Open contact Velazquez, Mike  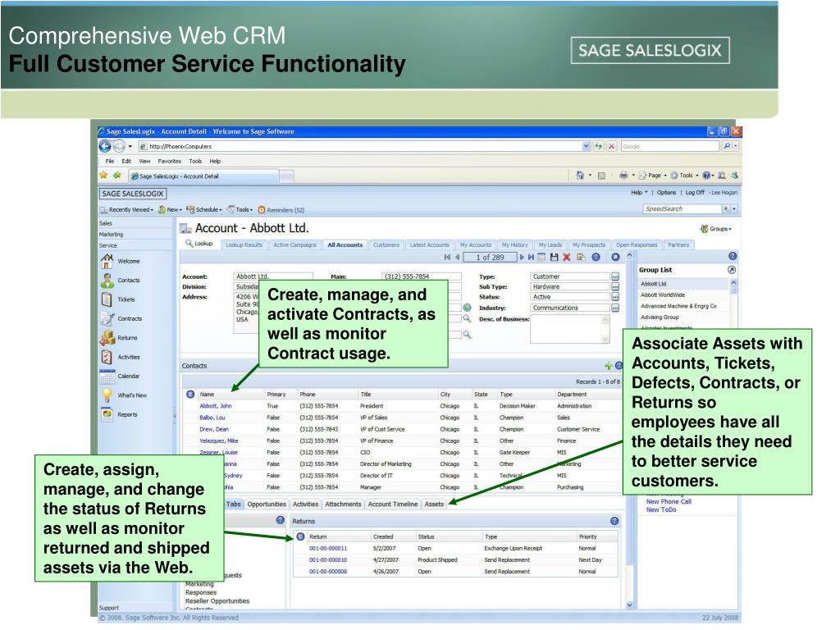pyautogui.click(x=219, y=441)
